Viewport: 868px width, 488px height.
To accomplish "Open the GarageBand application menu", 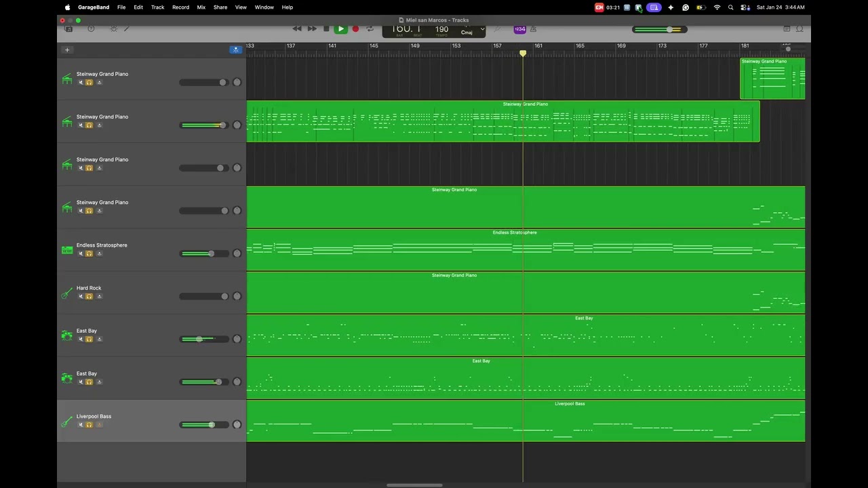I will click(94, 7).
